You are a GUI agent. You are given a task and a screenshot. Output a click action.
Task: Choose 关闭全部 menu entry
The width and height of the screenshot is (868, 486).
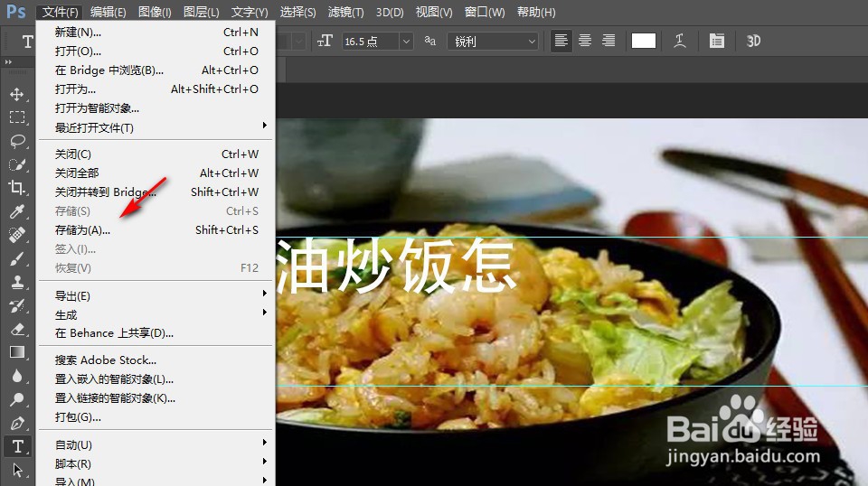coord(155,173)
